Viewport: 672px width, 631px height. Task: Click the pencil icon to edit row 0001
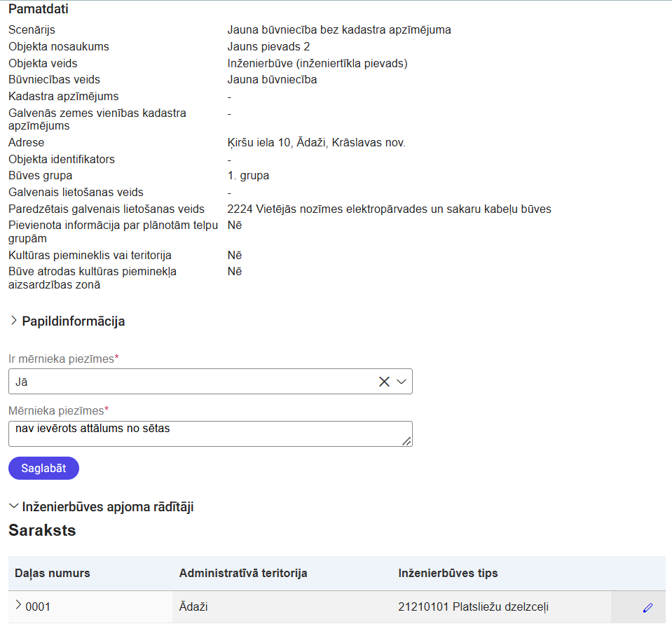(x=647, y=606)
